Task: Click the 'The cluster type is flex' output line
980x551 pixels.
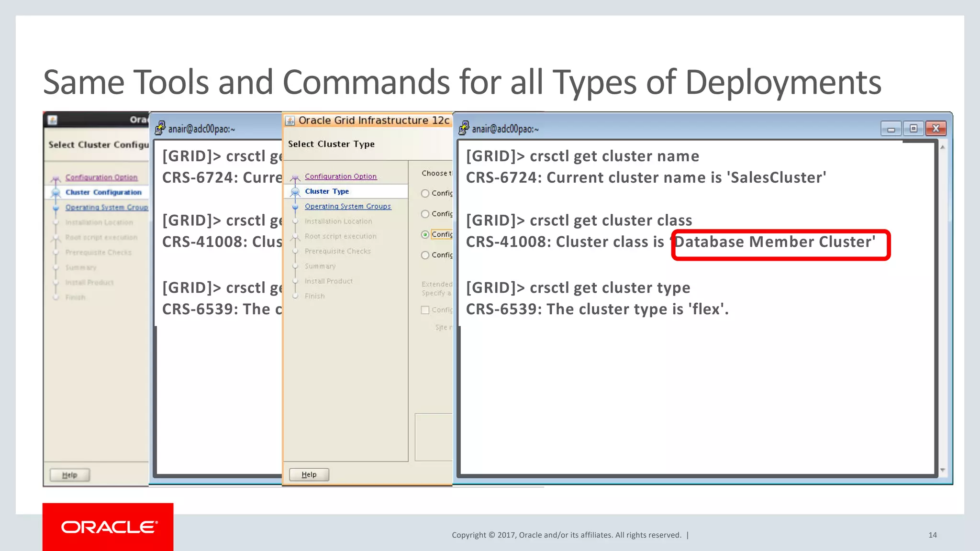Action: point(597,309)
